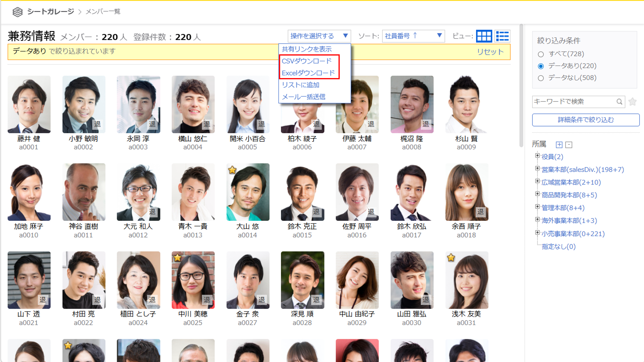This screenshot has height=362, width=644.
Task: Select the データなし(508) filter radio button
Action: 541,78
